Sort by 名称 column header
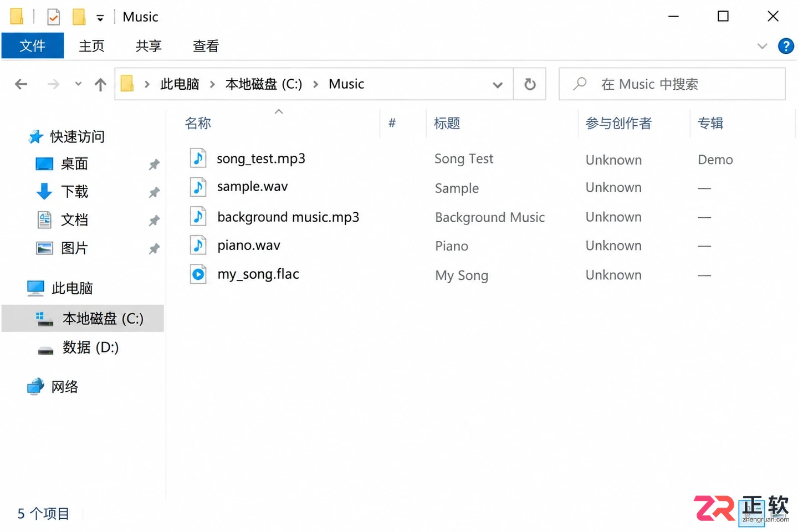 click(x=198, y=123)
